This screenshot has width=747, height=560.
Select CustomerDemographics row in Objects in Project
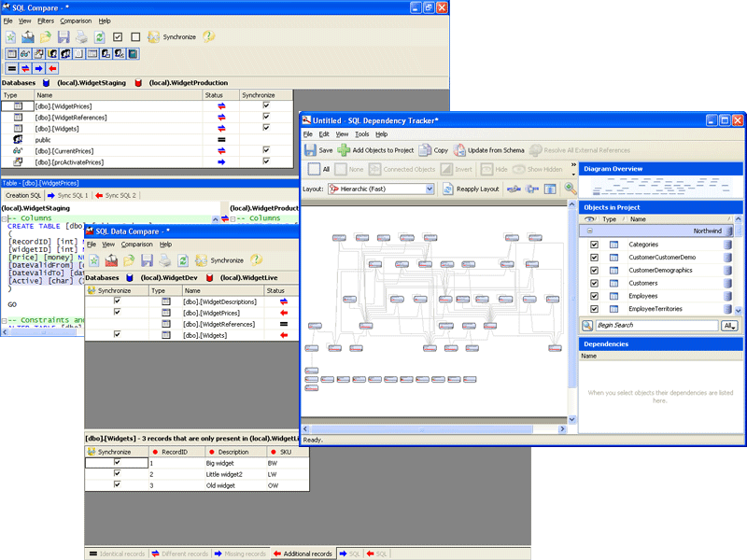(656, 270)
